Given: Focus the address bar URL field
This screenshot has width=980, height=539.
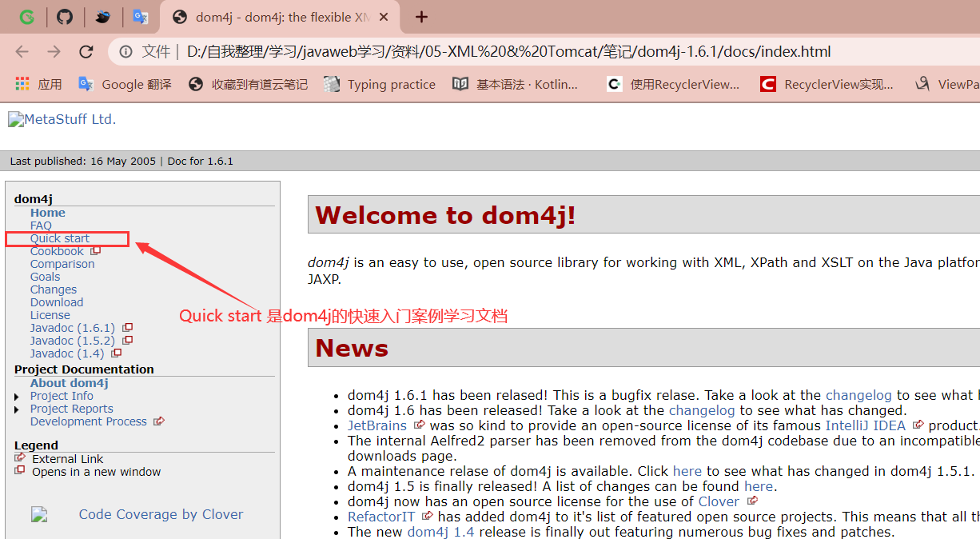Looking at the screenshot, I should click(508, 52).
